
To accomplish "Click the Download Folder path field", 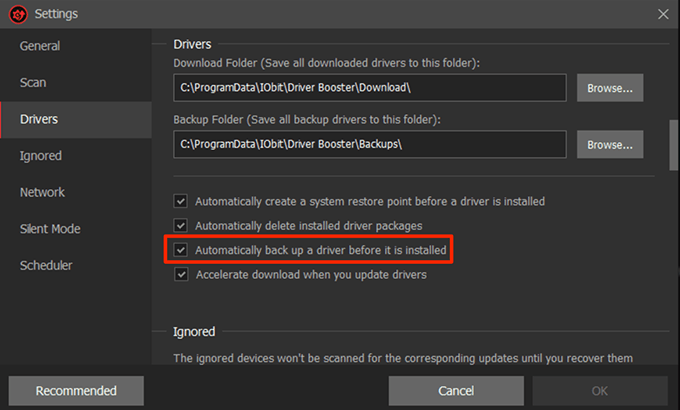I will point(370,88).
